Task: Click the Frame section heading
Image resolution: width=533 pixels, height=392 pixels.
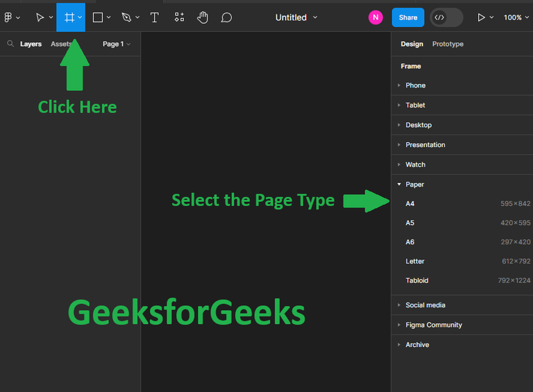Action: pos(411,66)
